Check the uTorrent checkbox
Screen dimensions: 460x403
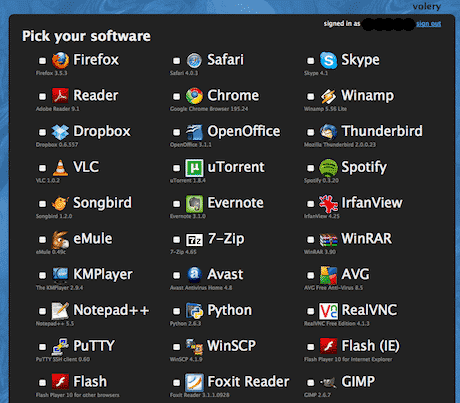[x=176, y=168]
